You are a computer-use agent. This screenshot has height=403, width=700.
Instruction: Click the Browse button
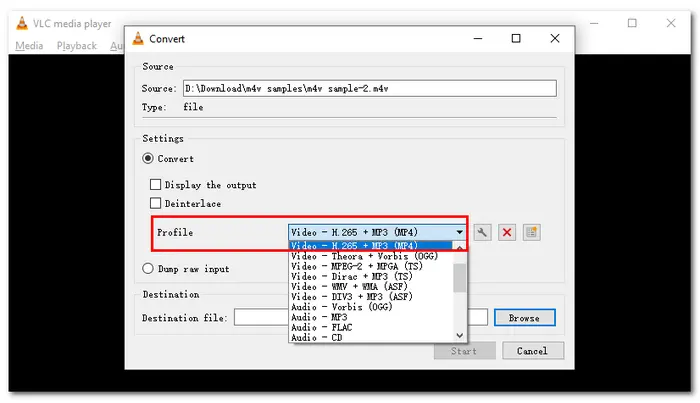(525, 318)
